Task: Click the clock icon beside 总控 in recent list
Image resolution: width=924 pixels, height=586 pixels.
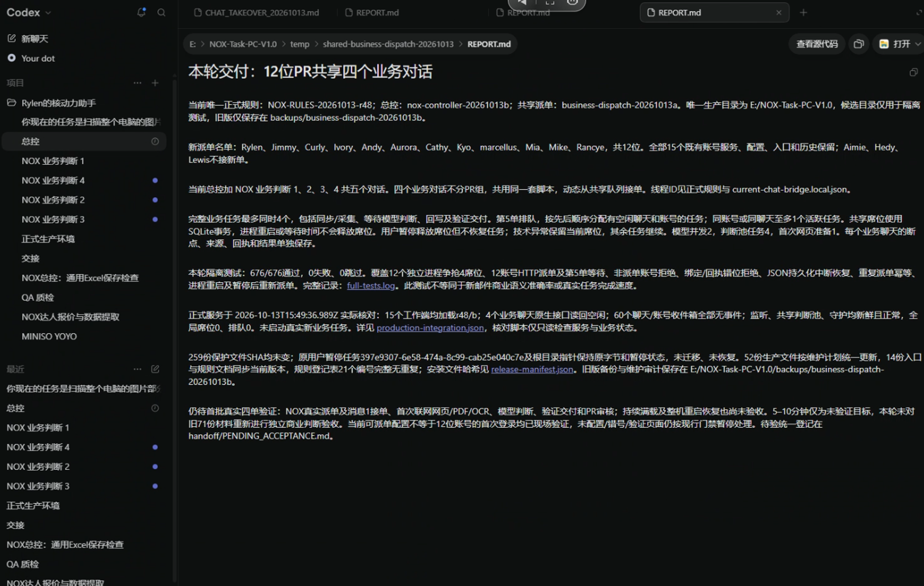Action: point(155,408)
